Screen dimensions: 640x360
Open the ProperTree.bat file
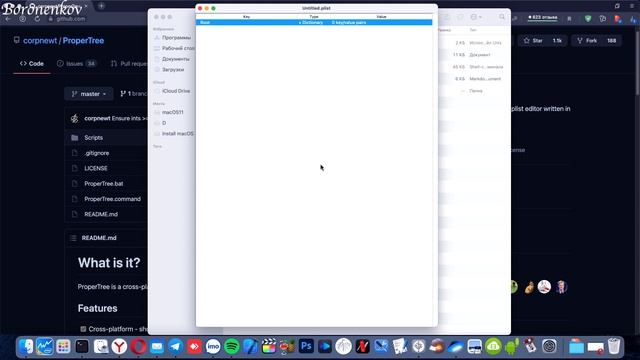(x=104, y=184)
